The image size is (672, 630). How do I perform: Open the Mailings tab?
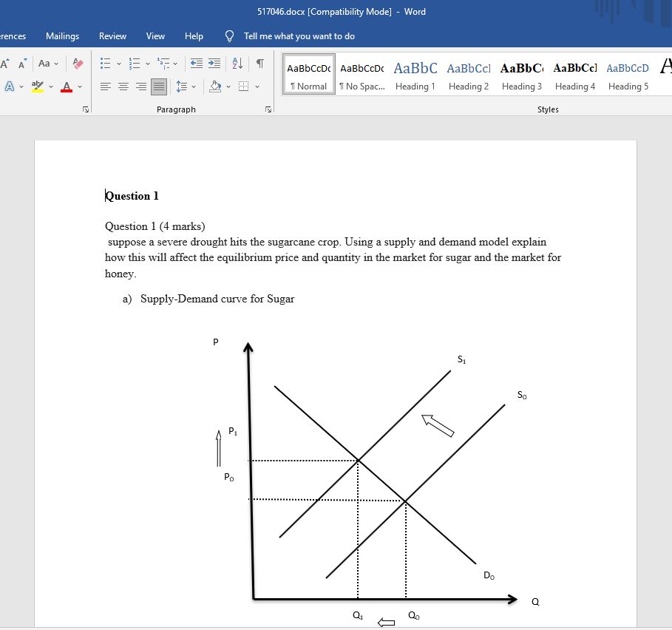point(63,36)
